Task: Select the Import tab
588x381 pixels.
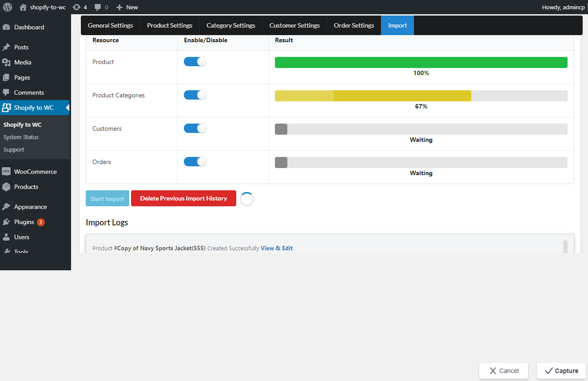Action: (397, 25)
